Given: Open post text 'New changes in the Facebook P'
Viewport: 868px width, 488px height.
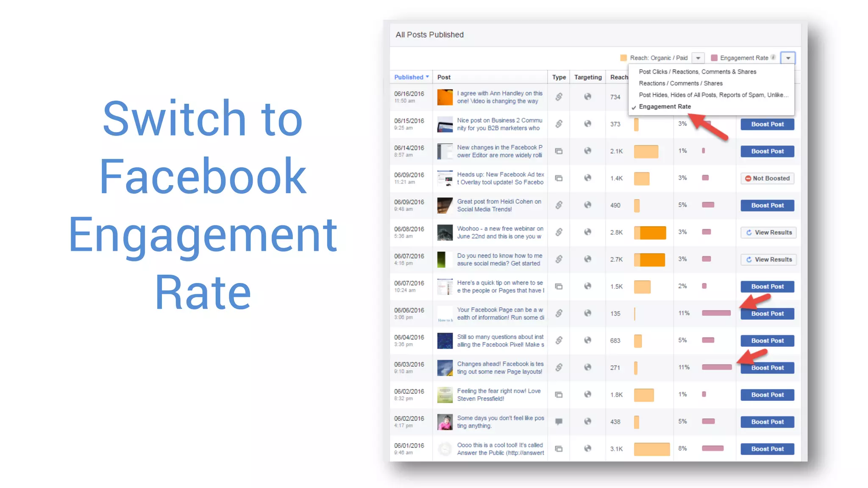Looking at the screenshot, I should click(500, 148).
